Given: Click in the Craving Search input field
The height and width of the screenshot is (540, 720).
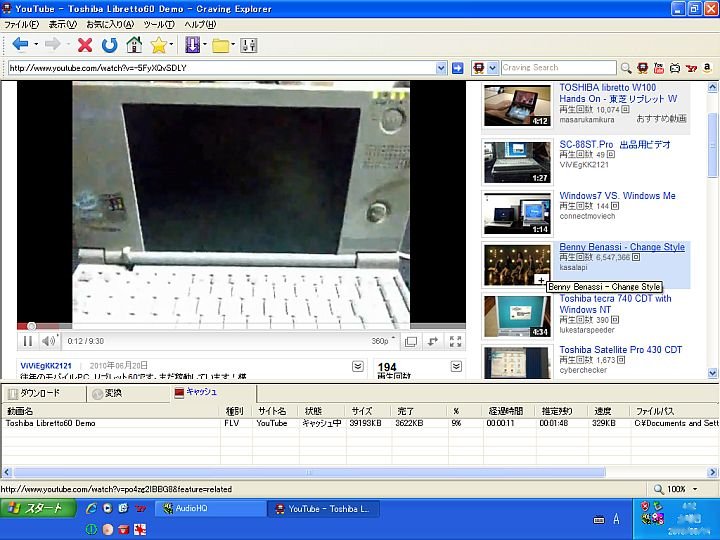Looking at the screenshot, I should point(558,68).
